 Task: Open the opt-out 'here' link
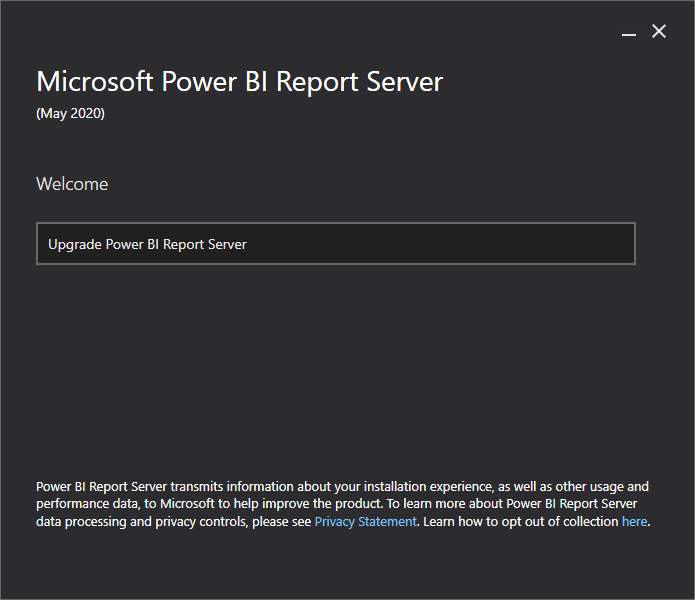(634, 522)
